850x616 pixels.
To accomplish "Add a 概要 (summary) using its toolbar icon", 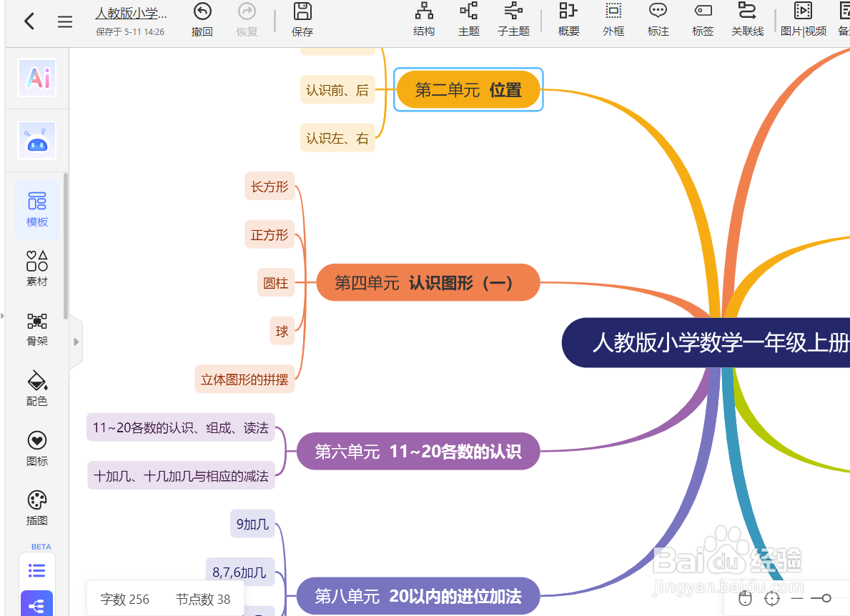I will click(x=568, y=19).
